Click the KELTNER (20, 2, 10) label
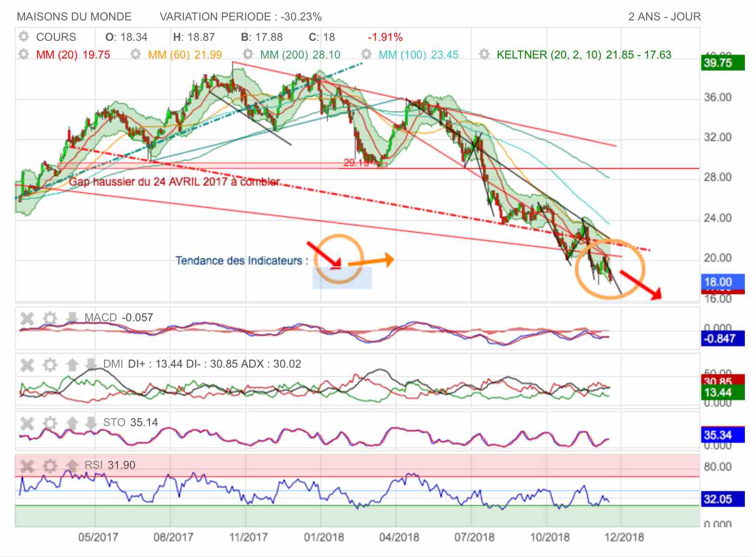Screen dimensions: 756x557 coord(584,55)
